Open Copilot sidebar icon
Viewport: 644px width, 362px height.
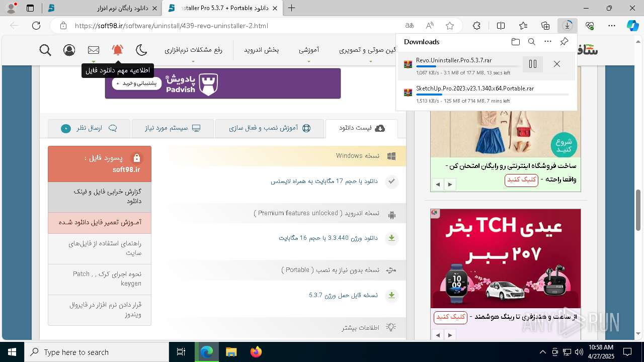(x=633, y=26)
